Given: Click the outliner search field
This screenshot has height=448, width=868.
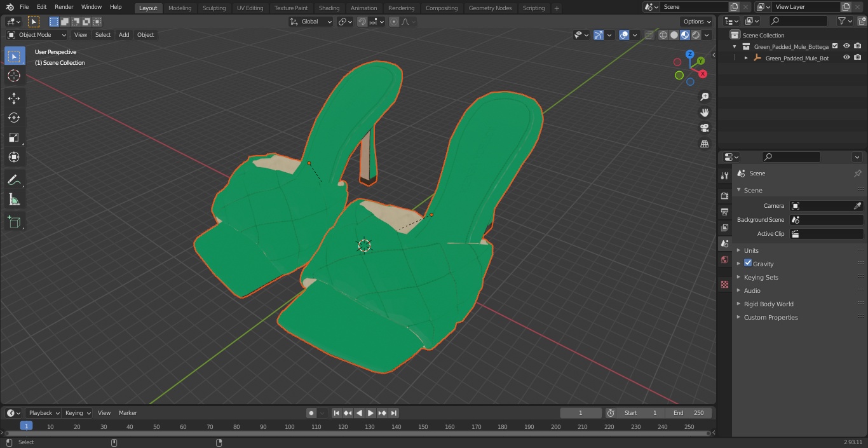Looking at the screenshot, I should pos(798,21).
